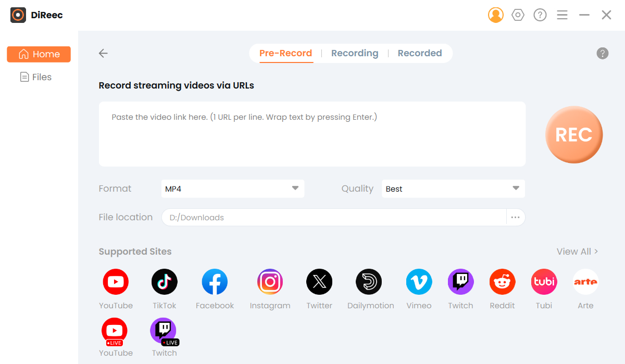Open the hamburger menu

562,15
